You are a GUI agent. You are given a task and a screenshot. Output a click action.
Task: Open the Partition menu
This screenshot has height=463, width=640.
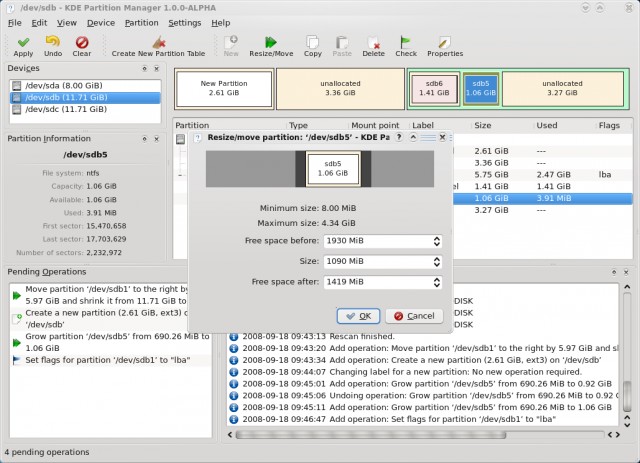pyautogui.click(x=141, y=22)
